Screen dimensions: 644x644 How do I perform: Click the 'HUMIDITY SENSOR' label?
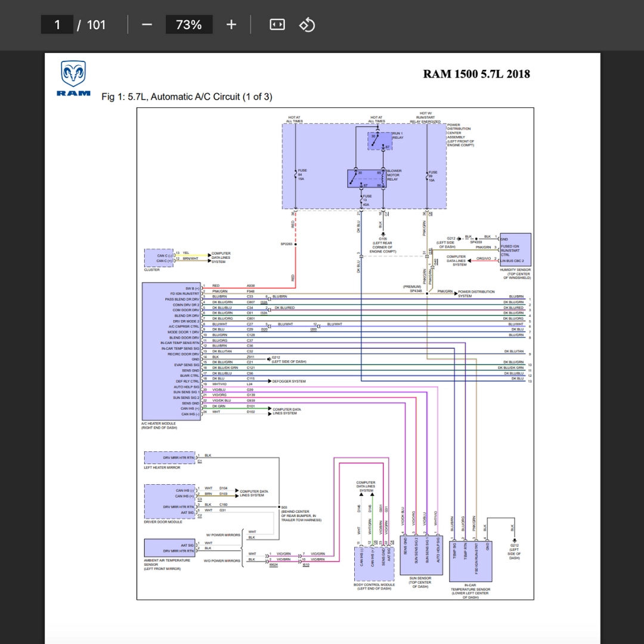pos(515,274)
